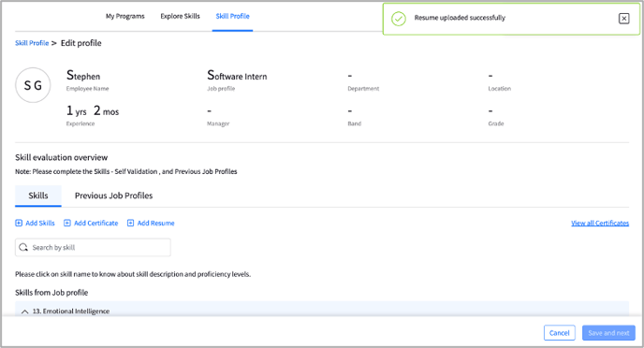
Task: Focus the Search by skill field
Action: 93,248
